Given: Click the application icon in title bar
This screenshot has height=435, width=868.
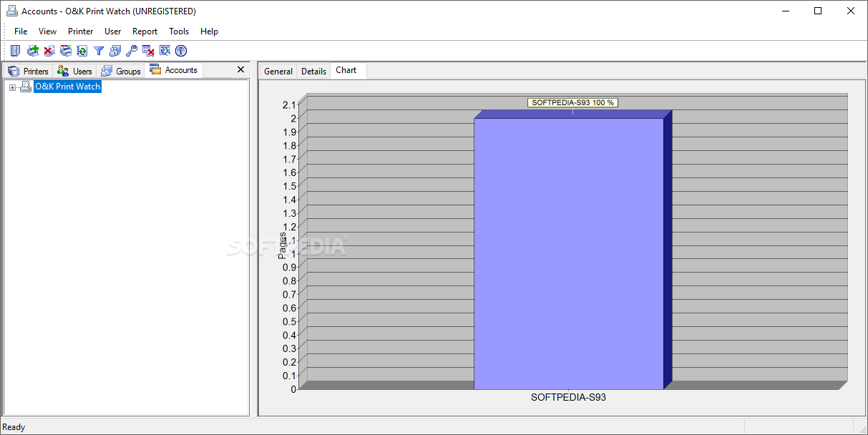Looking at the screenshot, I should click(x=12, y=11).
